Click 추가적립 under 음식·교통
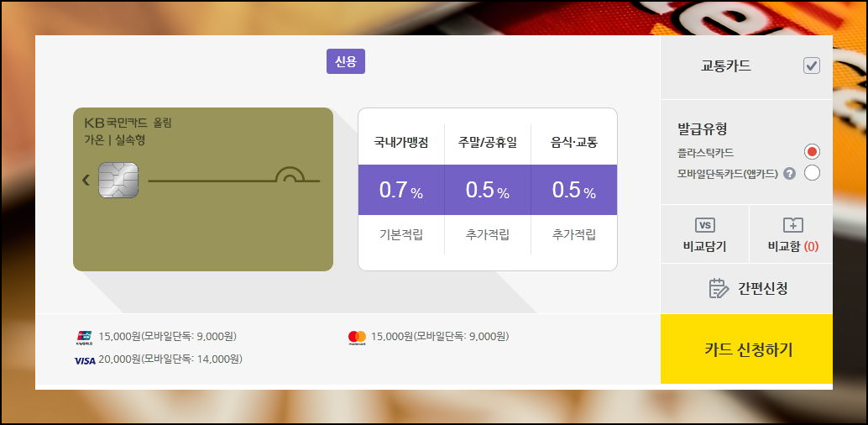868x425 pixels. tap(574, 234)
